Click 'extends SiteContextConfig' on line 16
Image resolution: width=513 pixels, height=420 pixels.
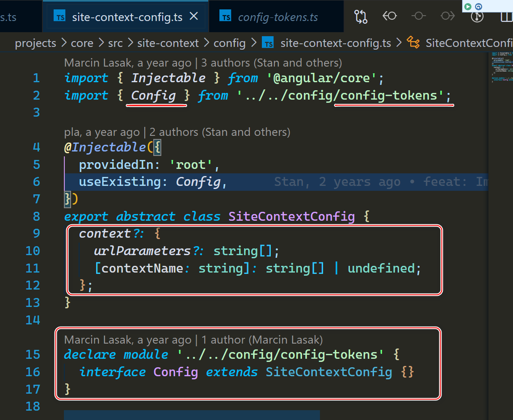pos(299,372)
